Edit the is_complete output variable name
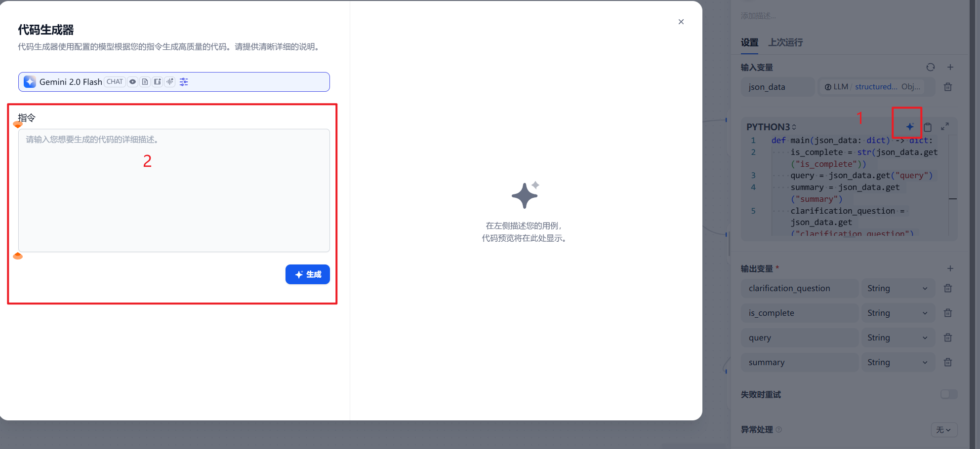This screenshot has height=449, width=980. coord(800,313)
